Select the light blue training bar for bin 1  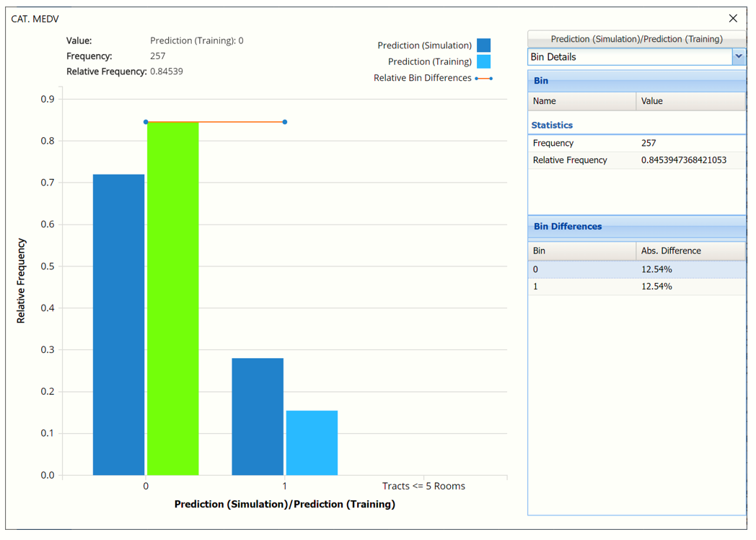point(312,443)
